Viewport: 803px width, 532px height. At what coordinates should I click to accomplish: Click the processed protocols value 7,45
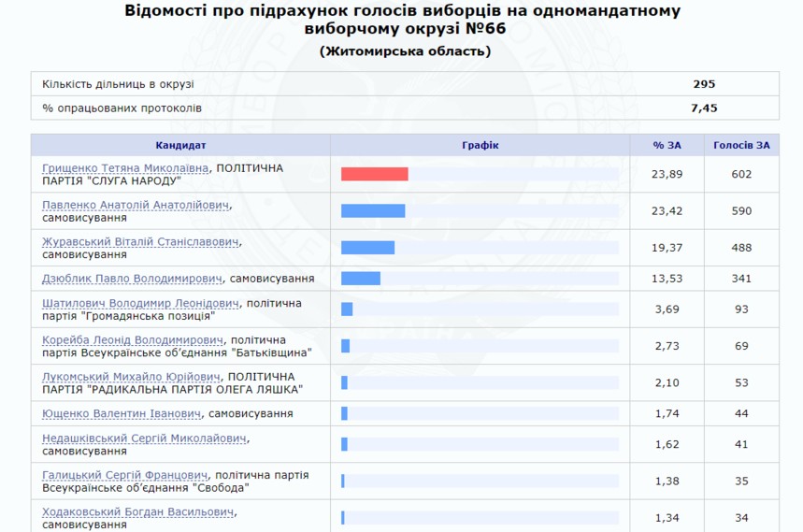[703, 108]
